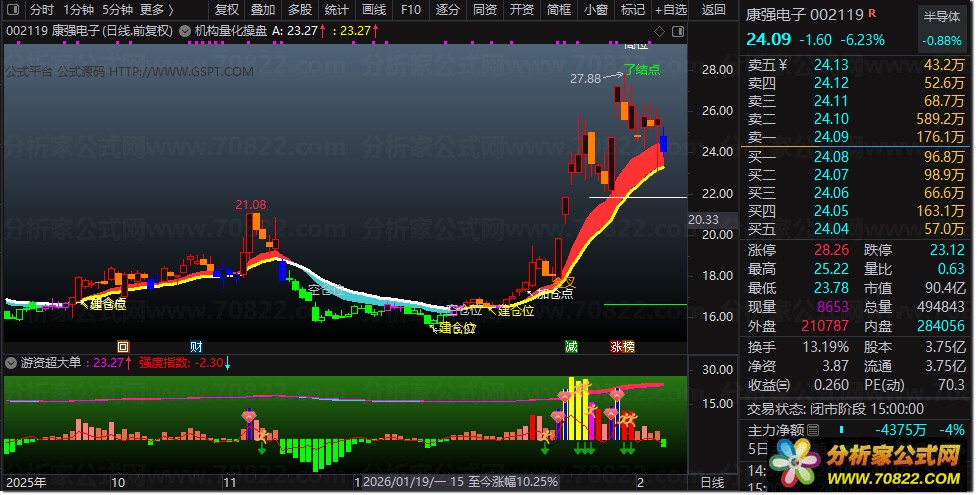
Task: Click the PE(动) value 70.3
Action: tap(951, 385)
